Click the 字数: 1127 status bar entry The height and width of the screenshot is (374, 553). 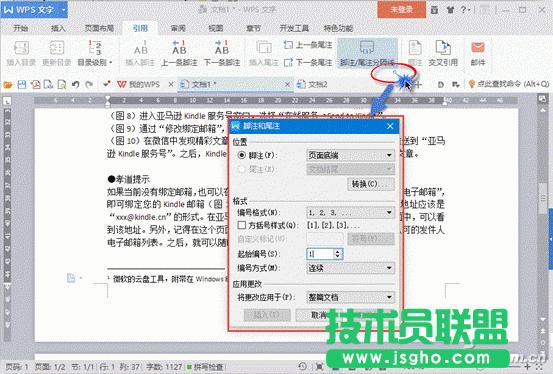164,367
